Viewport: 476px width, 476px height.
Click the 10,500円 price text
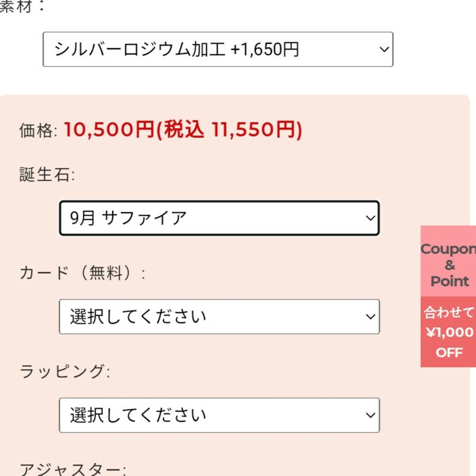tap(109, 130)
